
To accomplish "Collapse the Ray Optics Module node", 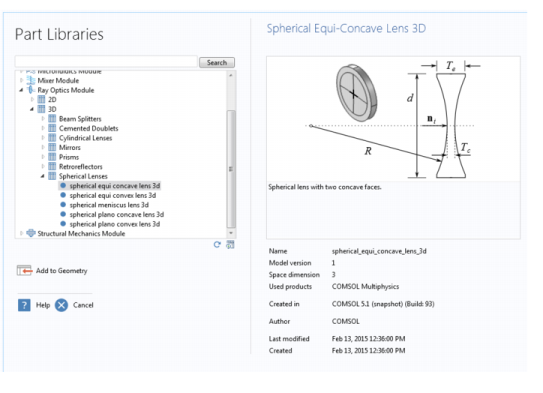I will [x=21, y=90].
